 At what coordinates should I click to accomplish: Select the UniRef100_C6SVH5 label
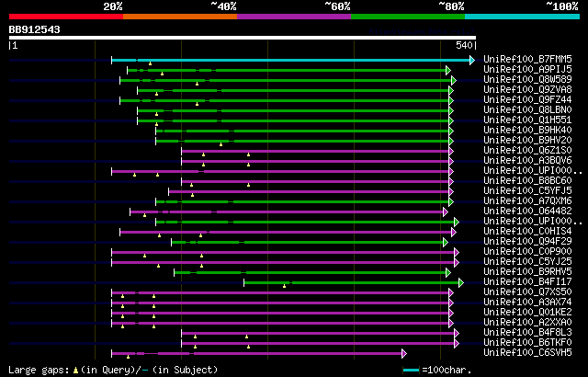point(527,353)
